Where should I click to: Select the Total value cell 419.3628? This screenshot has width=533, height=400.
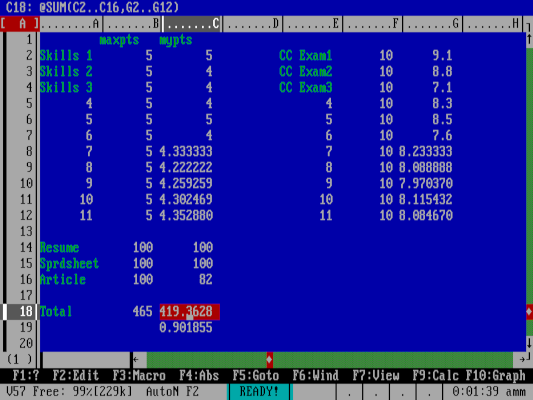(x=190, y=312)
